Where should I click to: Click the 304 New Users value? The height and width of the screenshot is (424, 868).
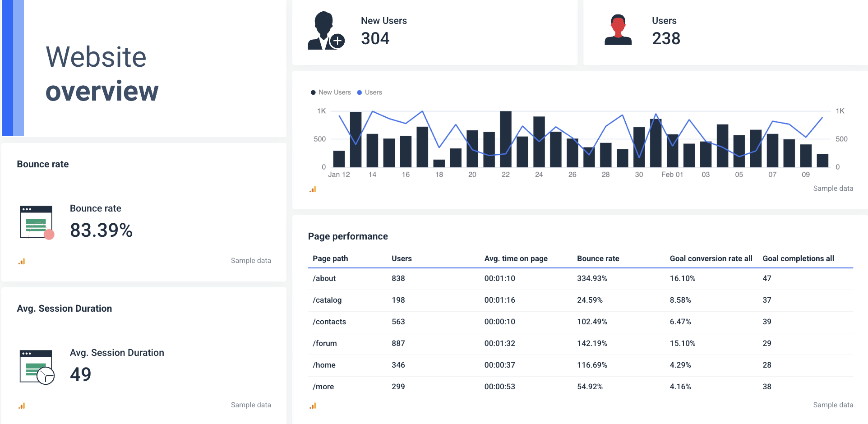(x=375, y=38)
